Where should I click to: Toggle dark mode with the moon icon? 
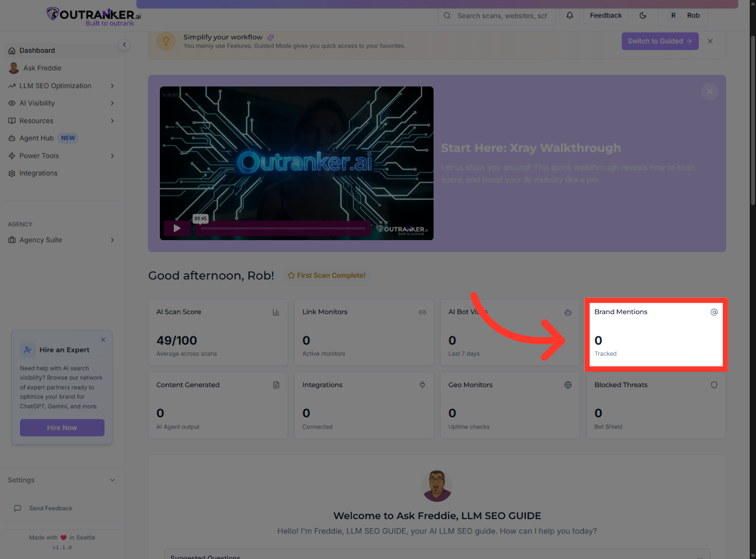(x=643, y=16)
